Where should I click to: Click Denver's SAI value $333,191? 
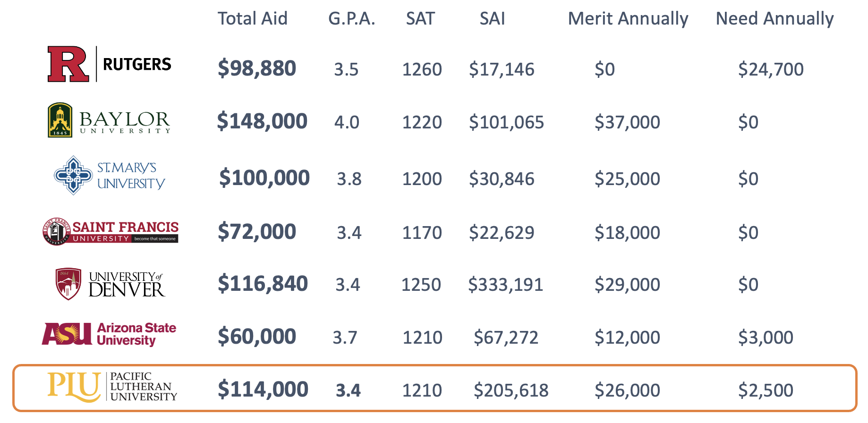click(x=505, y=285)
